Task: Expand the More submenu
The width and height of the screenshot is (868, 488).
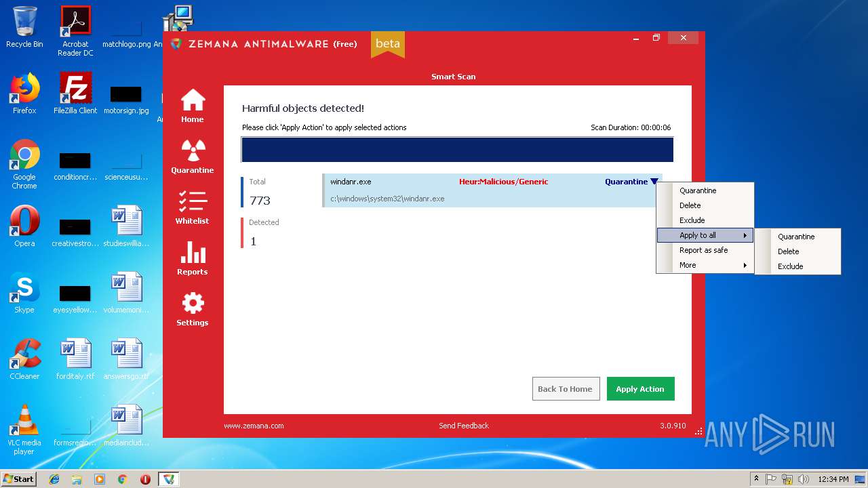Action: pyautogui.click(x=705, y=265)
